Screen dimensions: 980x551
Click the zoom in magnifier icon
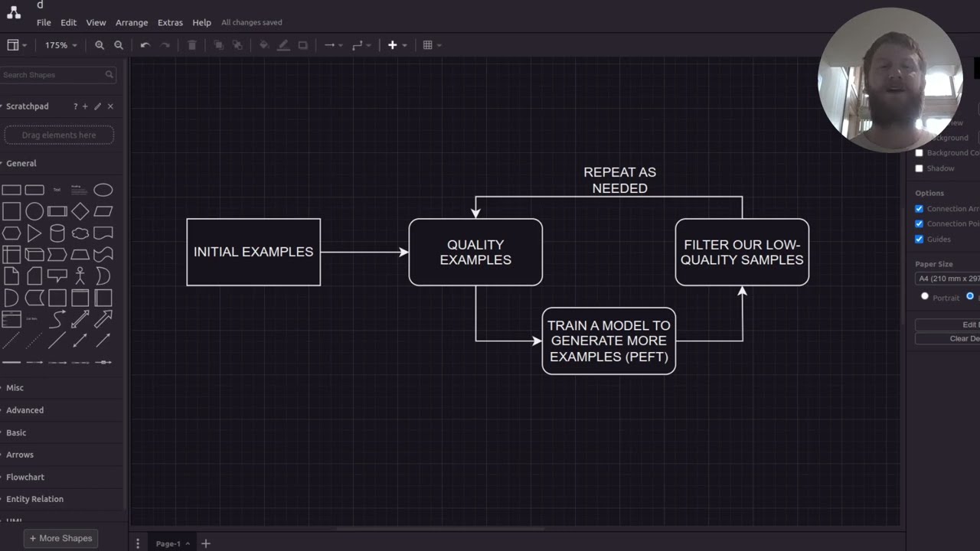click(100, 45)
